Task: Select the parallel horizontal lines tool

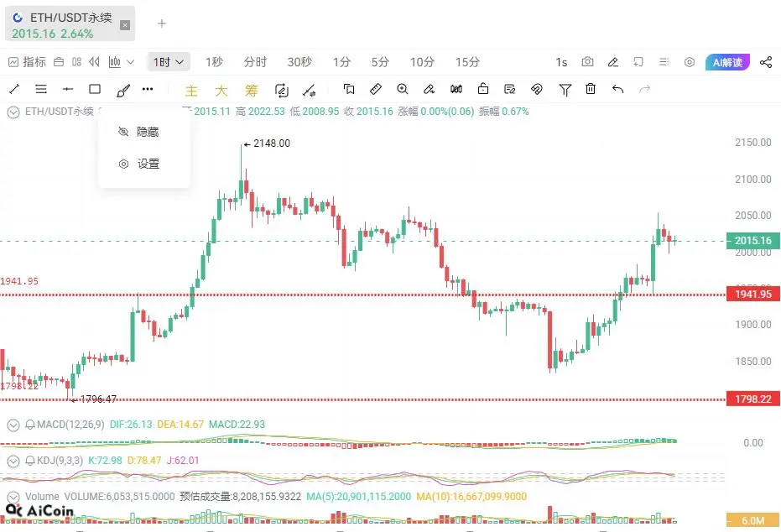Action: 41,89
